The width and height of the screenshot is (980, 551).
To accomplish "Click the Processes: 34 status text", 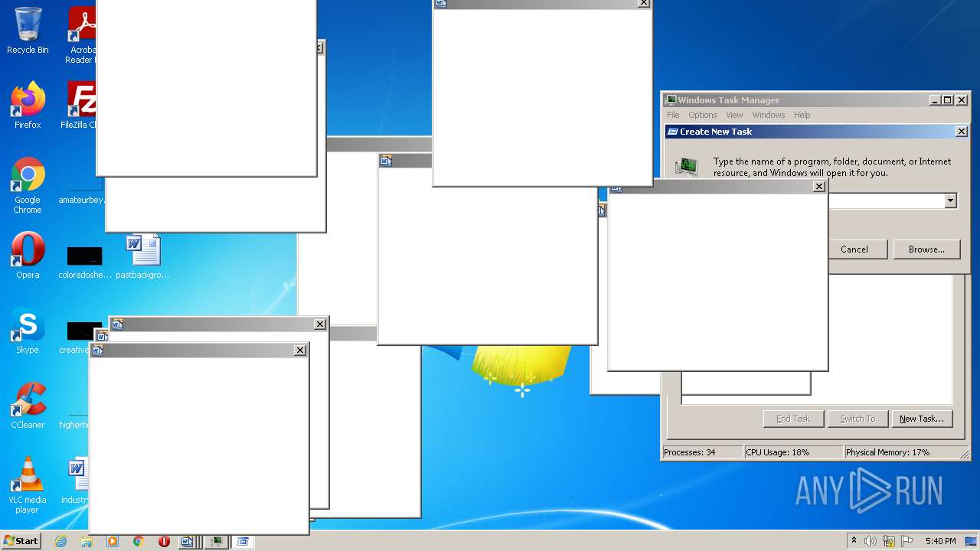I will [689, 452].
